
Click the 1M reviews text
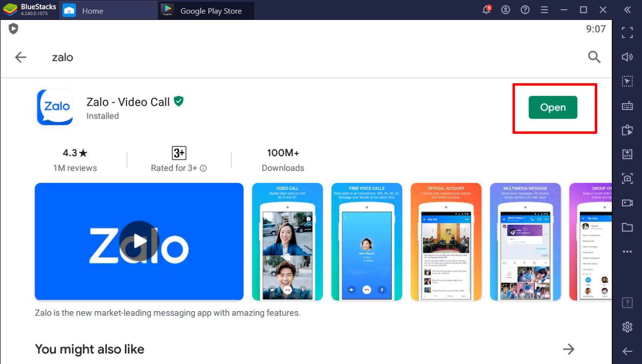coord(75,168)
